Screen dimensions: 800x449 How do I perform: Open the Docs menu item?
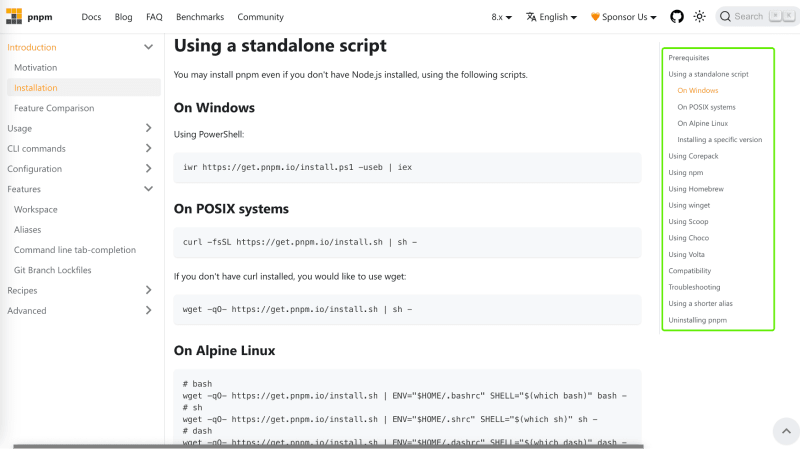pyautogui.click(x=91, y=17)
